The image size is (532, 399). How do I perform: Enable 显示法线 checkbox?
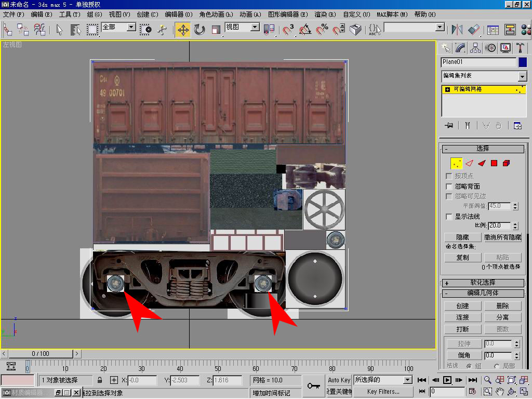[449, 217]
